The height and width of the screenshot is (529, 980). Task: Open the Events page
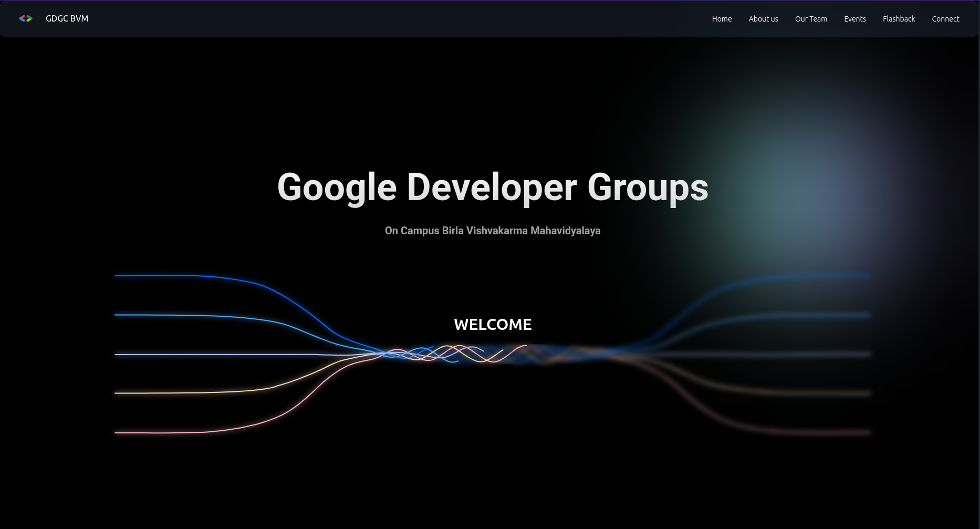[854, 18]
